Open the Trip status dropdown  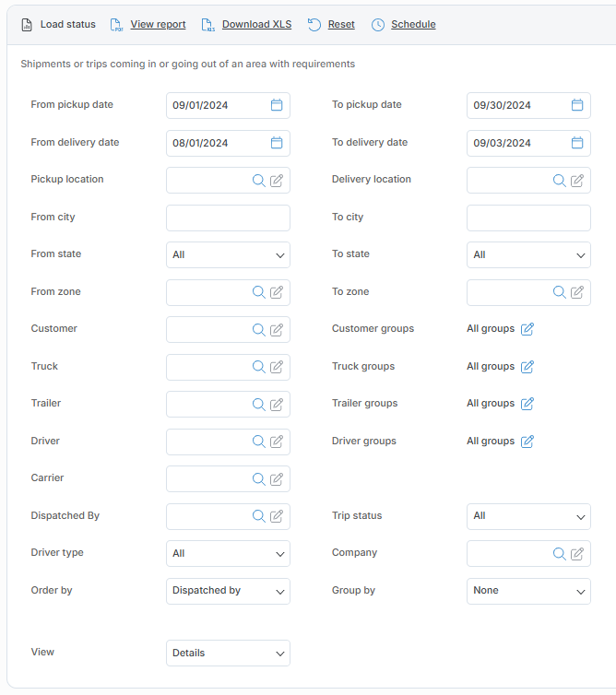tap(528, 516)
